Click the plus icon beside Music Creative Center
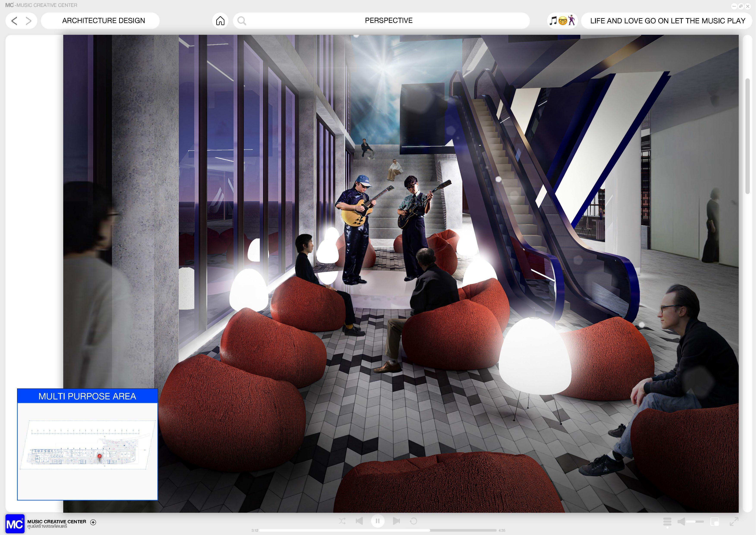756x535 pixels. 93,522
